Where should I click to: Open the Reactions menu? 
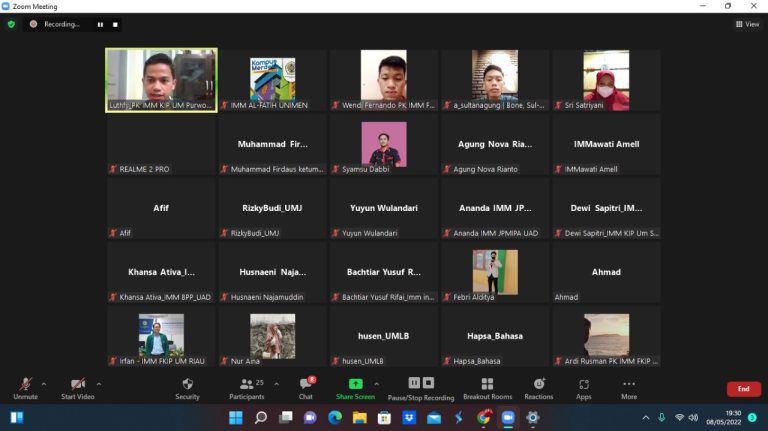click(539, 388)
